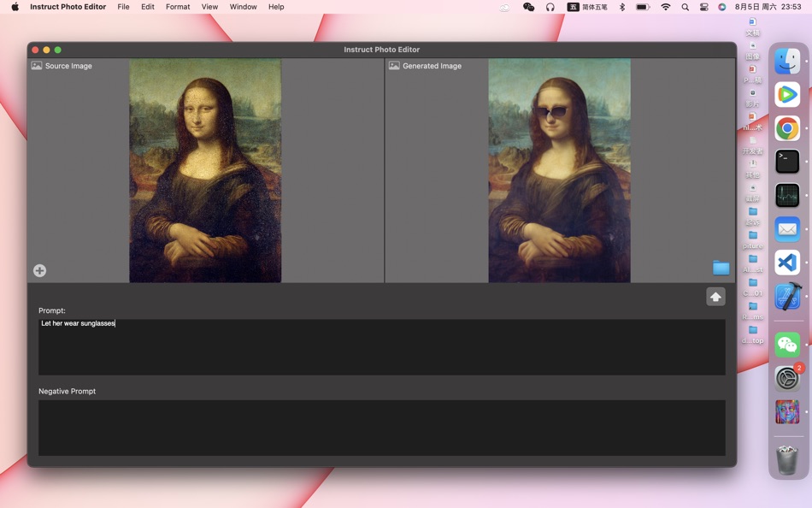This screenshot has width=812, height=508.
Task: Focus the Prompt text field
Action: pos(382,346)
